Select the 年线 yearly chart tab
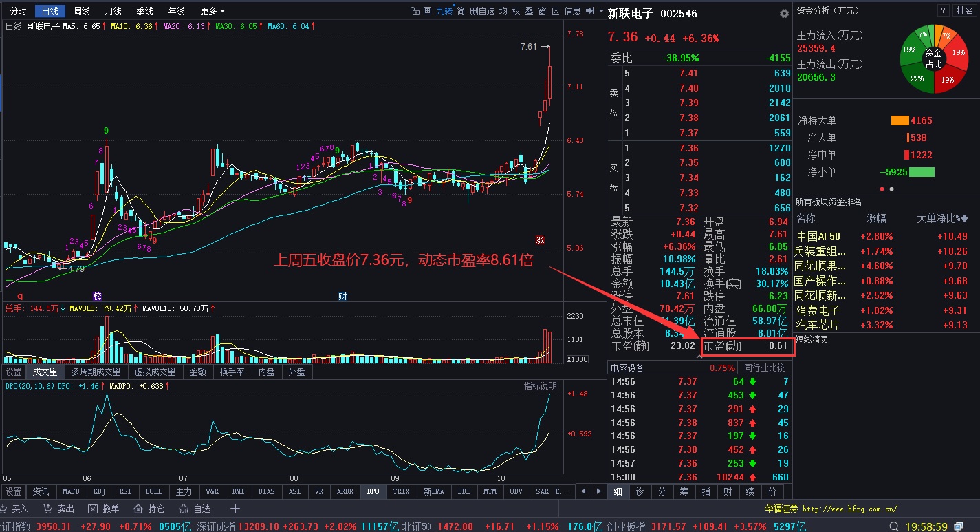Image resolution: width=980 pixels, height=532 pixels. click(176, 11)
